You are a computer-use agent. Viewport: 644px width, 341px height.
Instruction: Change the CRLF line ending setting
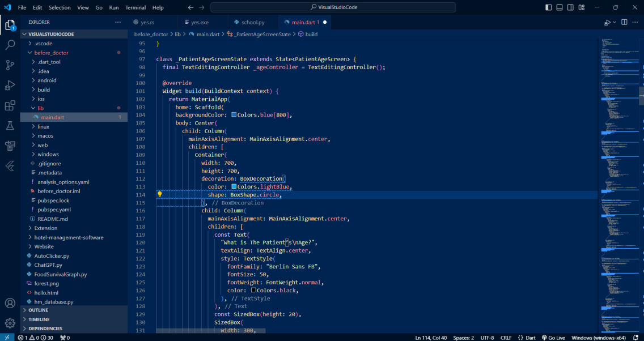506,337
